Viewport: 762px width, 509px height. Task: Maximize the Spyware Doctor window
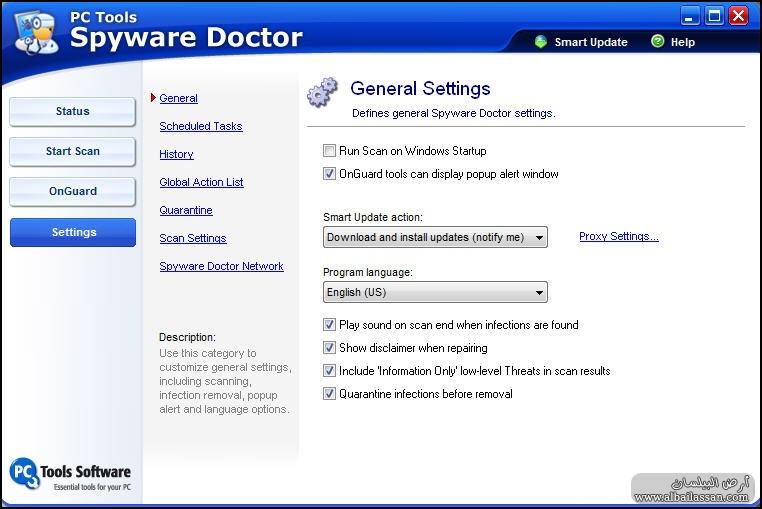(x=714, y=16)
